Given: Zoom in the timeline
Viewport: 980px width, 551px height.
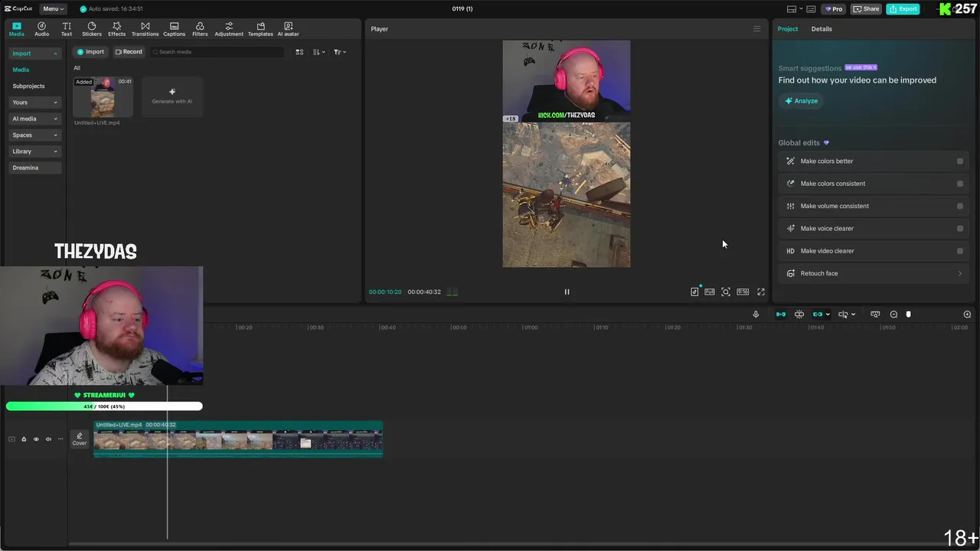Looking at the screenshot, I should (967, 315).
